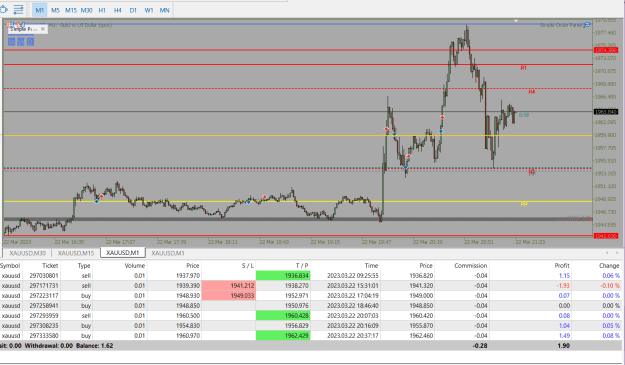Screen dimensions: 625x365
Task: Select ticket 297223117 row
Action: pos(311,296)
